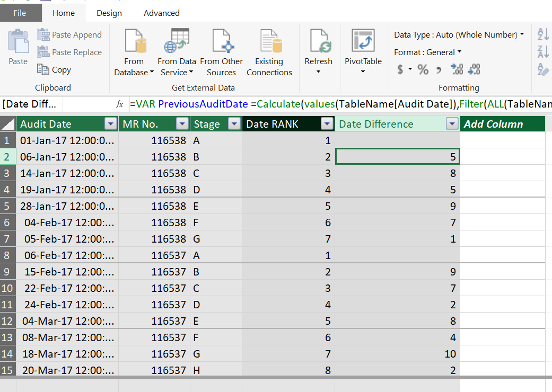Click Date RANK cell in row 15
This screenshot has width=552, height=392.
click(x=288, y=370)
